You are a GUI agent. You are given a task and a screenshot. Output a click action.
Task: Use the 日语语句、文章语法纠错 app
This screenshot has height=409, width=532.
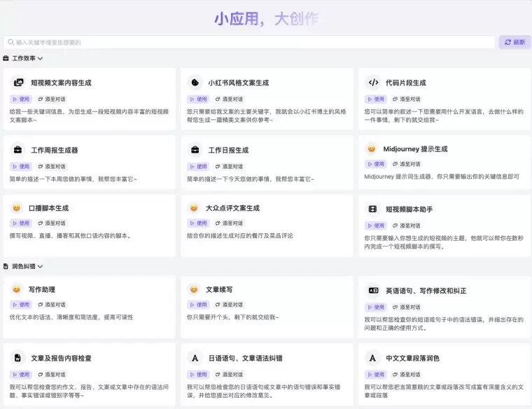[199, 375]
